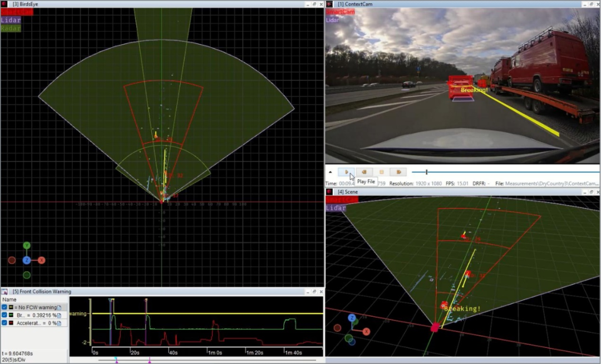Step one frame backward in ContextCam player

click(364, 172)
